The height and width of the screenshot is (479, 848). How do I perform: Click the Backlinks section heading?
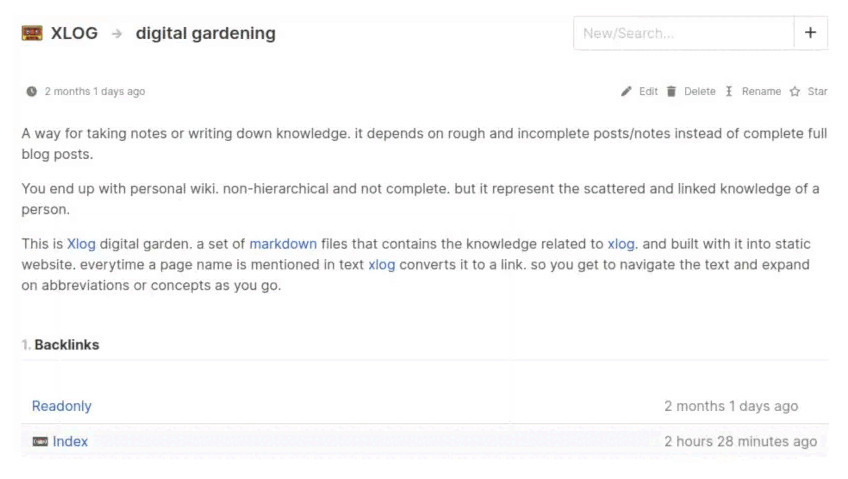click(67, 345)
